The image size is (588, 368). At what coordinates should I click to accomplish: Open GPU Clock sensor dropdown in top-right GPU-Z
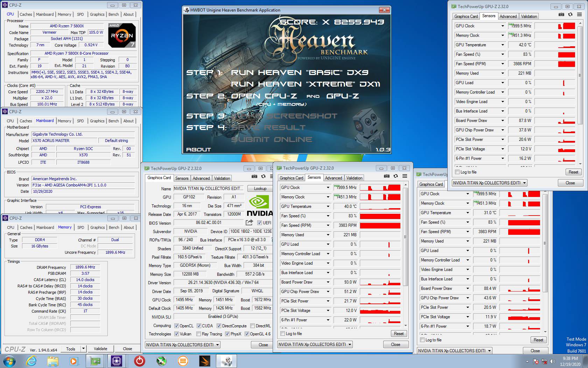click(x=503, y=26)
